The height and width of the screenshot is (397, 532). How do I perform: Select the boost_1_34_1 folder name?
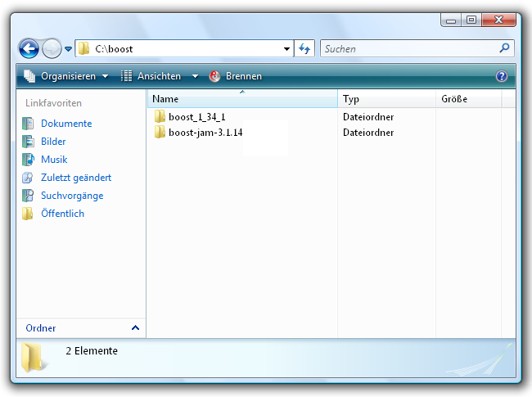click(x=197, y=117)
